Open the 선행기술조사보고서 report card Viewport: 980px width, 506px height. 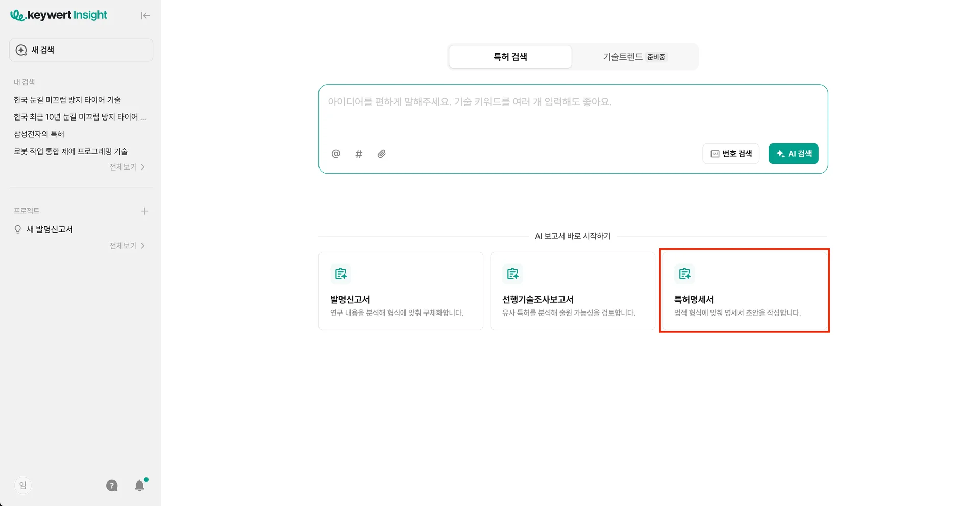572,291
